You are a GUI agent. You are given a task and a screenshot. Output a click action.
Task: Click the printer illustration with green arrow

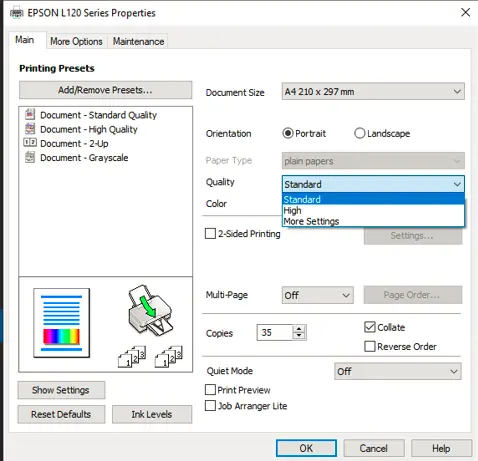(x=150, y=310)
